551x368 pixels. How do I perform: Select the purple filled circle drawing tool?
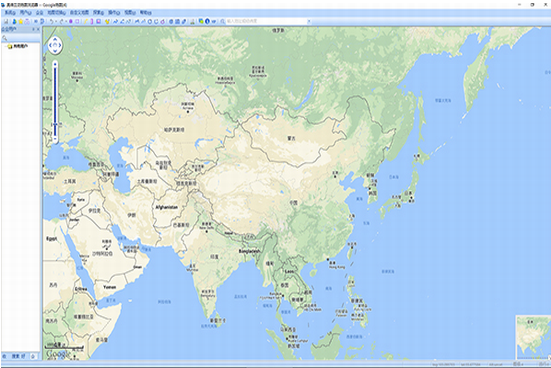coord(71,21)
